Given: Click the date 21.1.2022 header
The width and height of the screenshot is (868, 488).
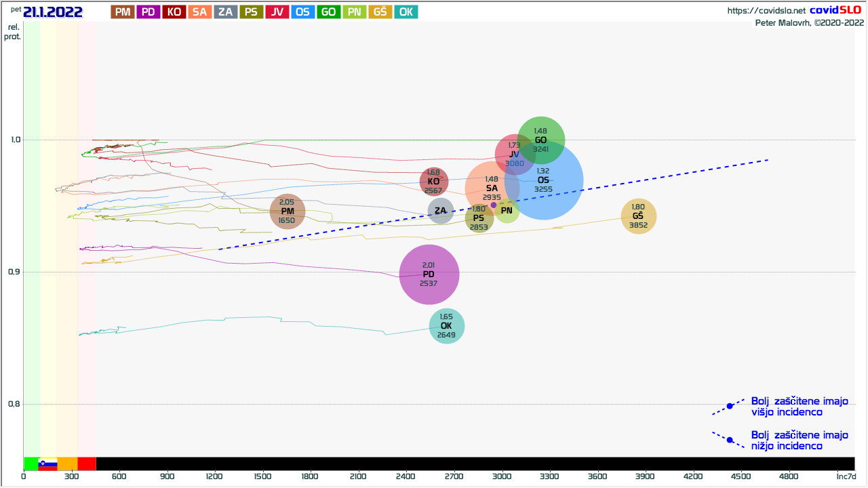Looking at the screenshot, I should pyautogui.click(x=53, y=12).
